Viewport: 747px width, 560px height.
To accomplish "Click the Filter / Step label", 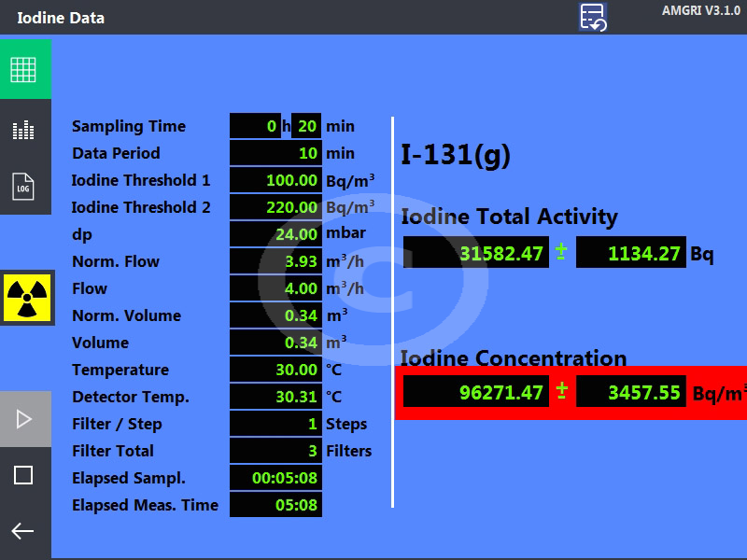I will [118, 424].
